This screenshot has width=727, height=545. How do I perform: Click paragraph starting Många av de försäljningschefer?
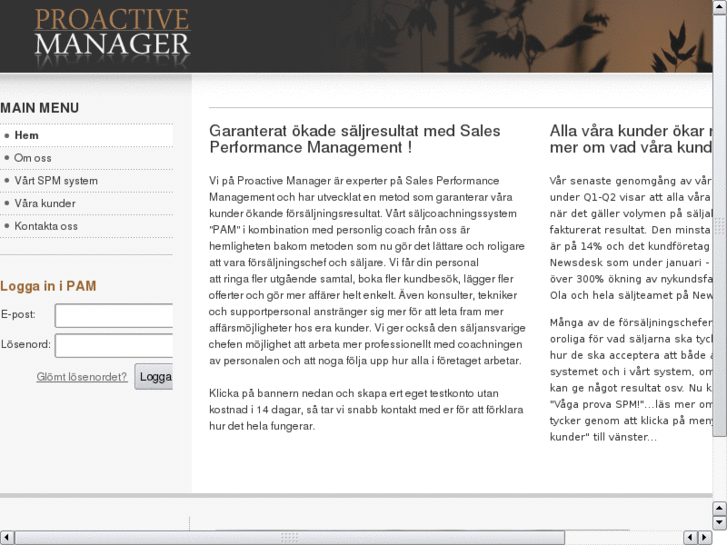(631, 379)
